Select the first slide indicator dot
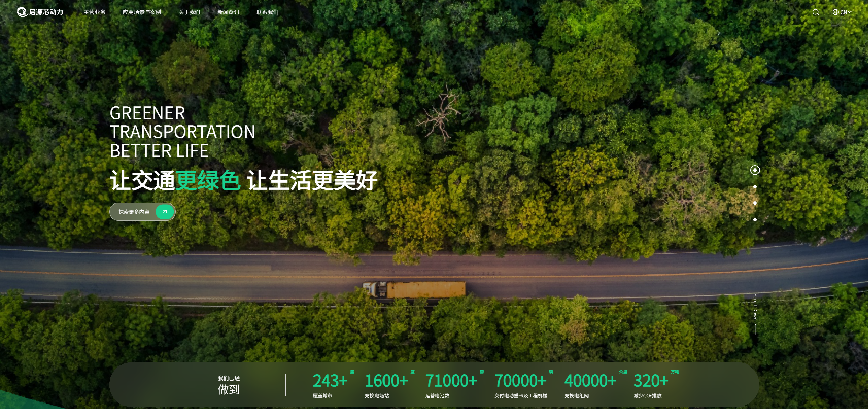Screen dimensions: 868x409 click(x=755, y=170)
